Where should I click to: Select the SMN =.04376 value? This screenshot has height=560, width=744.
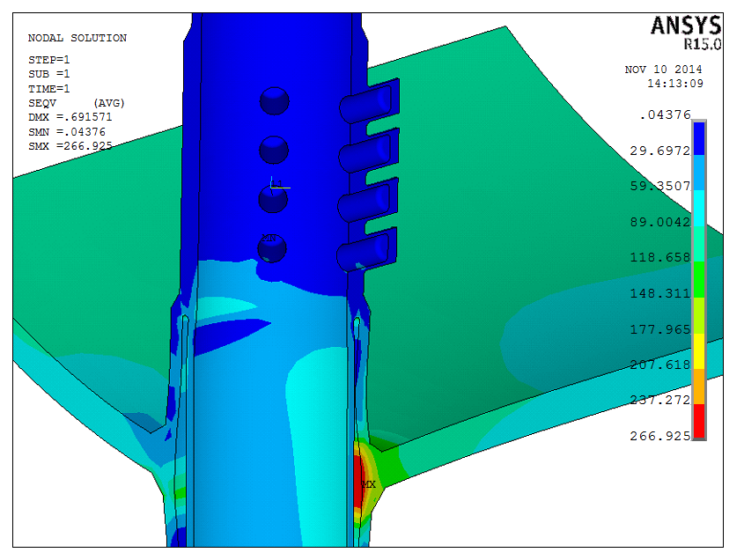click(67, 131)
